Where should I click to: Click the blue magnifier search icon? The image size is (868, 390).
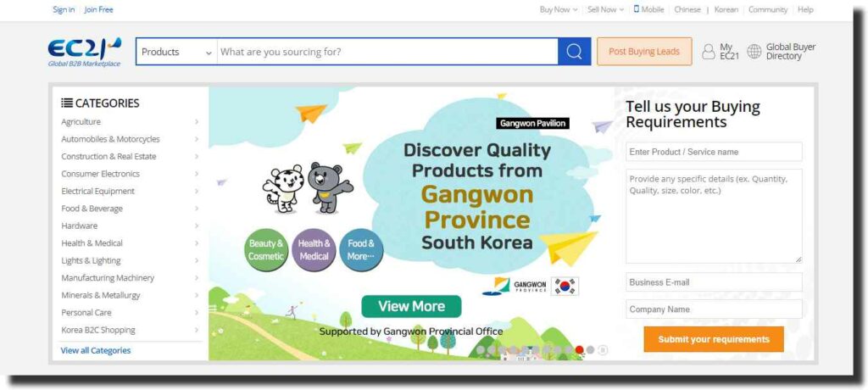(574, 52)
